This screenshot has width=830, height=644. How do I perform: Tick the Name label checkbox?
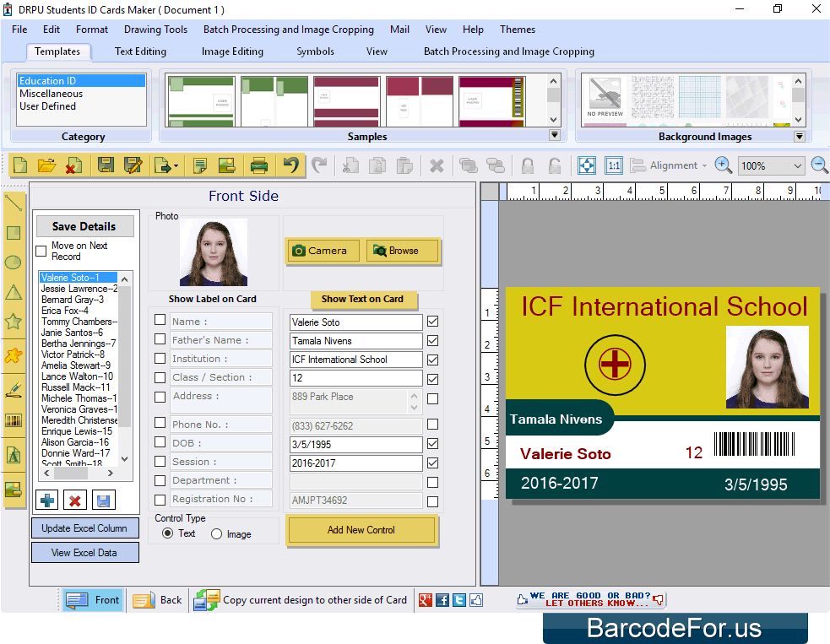pyautogui.click(x=160, y=320)
